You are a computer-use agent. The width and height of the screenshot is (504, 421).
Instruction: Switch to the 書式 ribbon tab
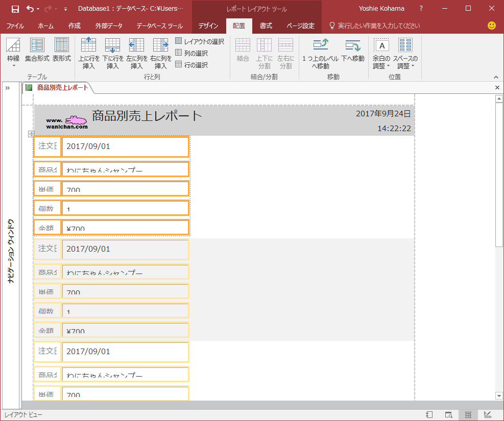pos(266,26)
